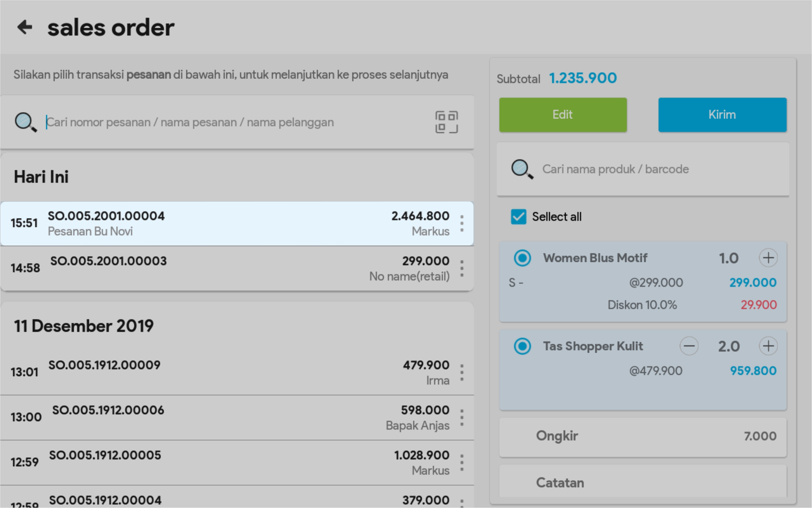Click the barcode scanner icon in search
The height and width of the screenshot is (508, 812).
(x=446, y=122)
